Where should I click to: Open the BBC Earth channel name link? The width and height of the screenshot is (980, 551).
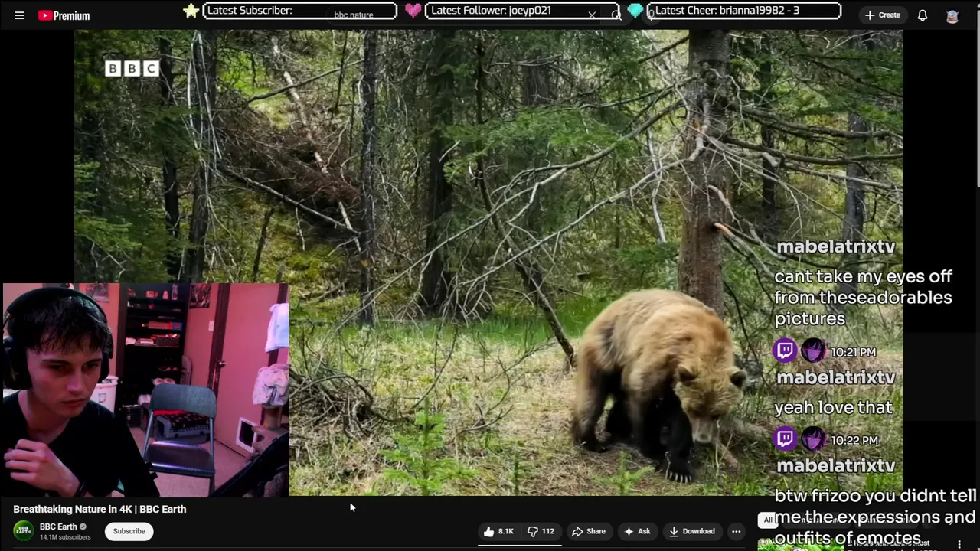(x=58, y=527)
